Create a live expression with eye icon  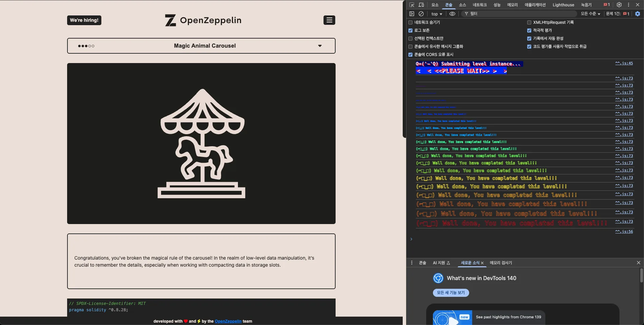(452, 14)
